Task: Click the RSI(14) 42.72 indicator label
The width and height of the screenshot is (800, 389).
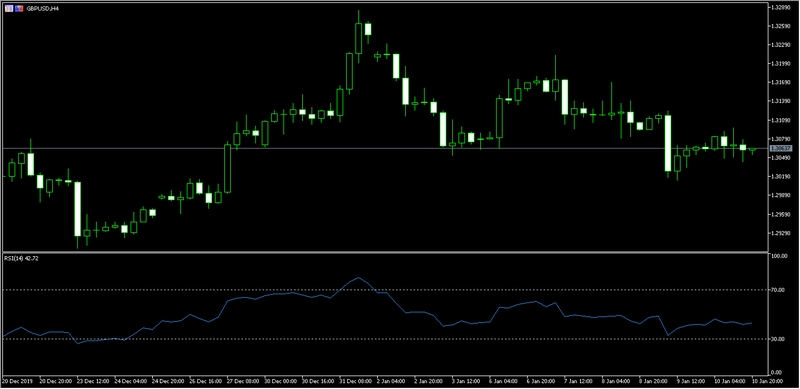Action: (21, 258)
